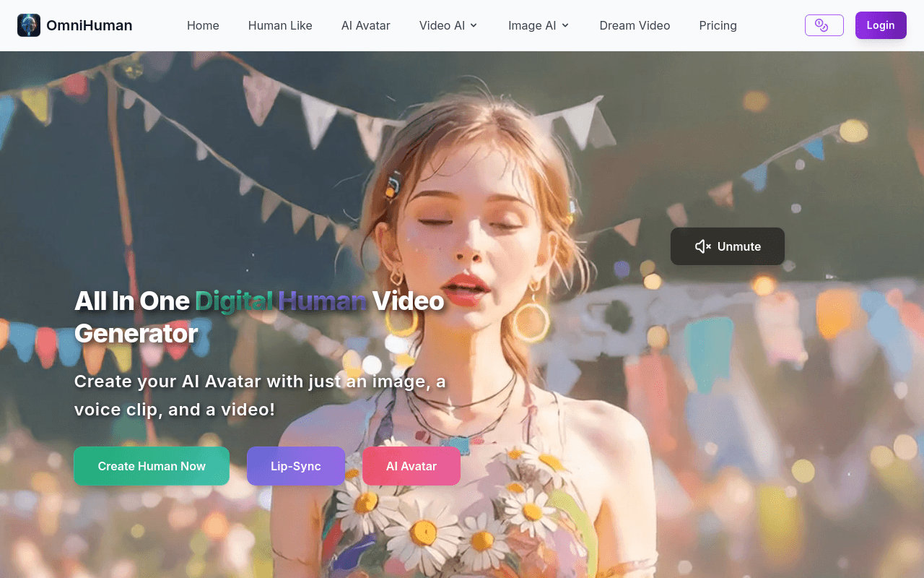Open the Lip-Sync tool button
The height and width of the screenshot is (578, 924).
tap(296, 466)
